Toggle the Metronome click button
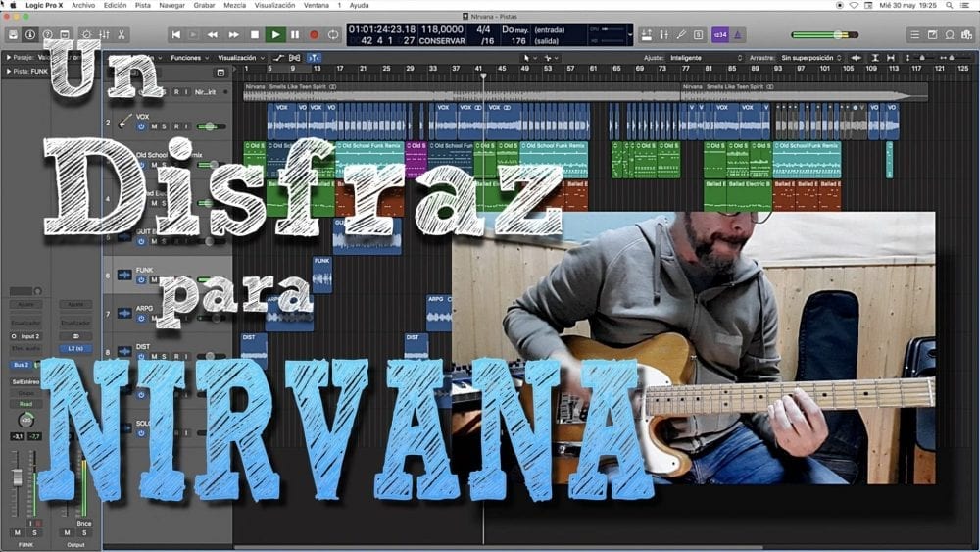The image size is (980, 552). pos(738,35)
